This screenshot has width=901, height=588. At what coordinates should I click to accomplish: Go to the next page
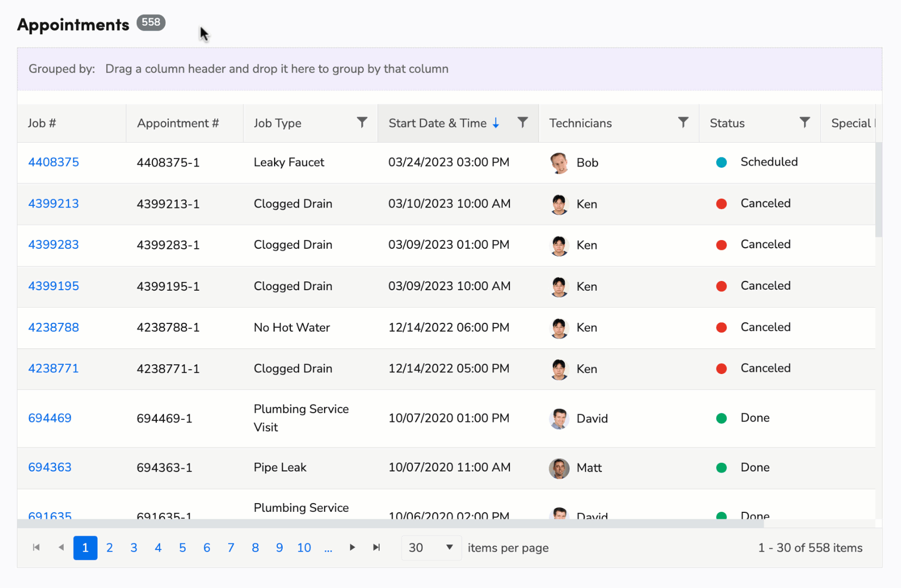(352, 548)
